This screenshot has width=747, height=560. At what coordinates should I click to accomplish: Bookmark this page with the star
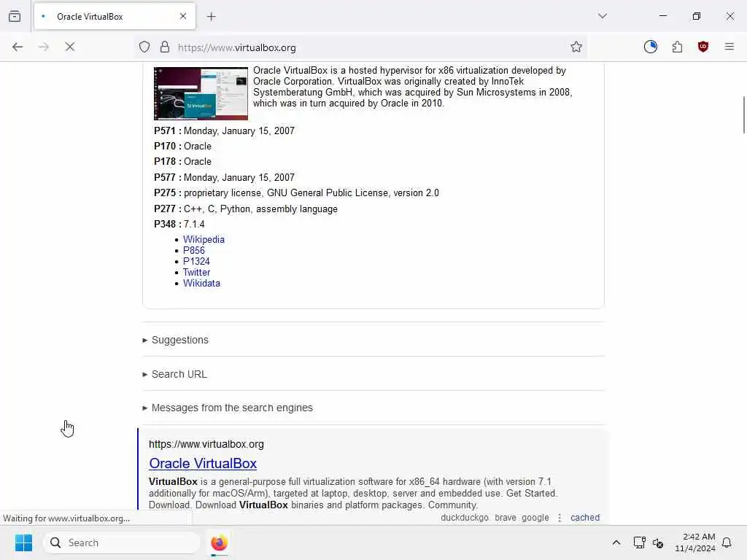tap(576, 47)
